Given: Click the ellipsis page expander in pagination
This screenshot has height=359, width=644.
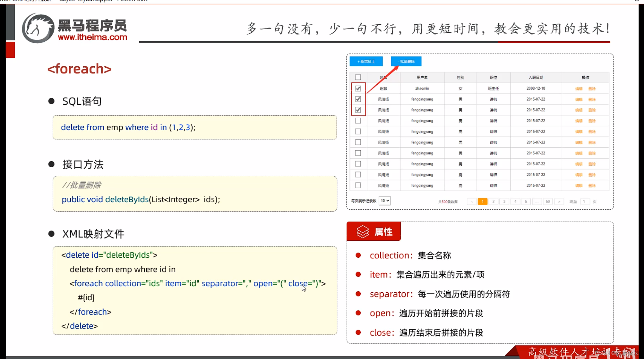Looking at the screenshot, I should [537, 202].
